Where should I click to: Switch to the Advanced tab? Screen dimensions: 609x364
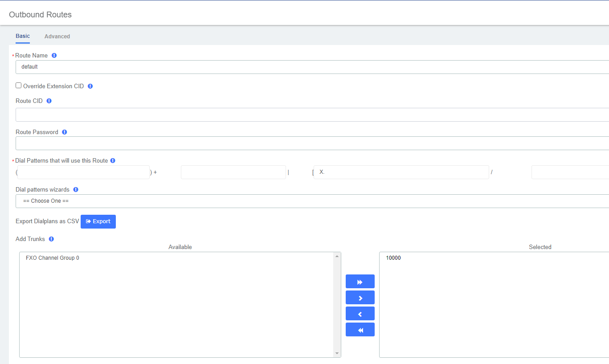coord(57,37)
